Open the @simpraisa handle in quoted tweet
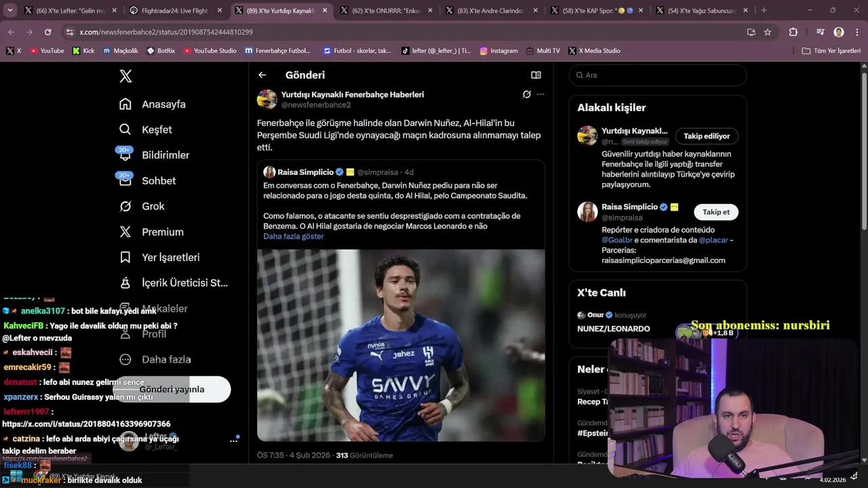The image size is (868, 488). tap(379, 172)
